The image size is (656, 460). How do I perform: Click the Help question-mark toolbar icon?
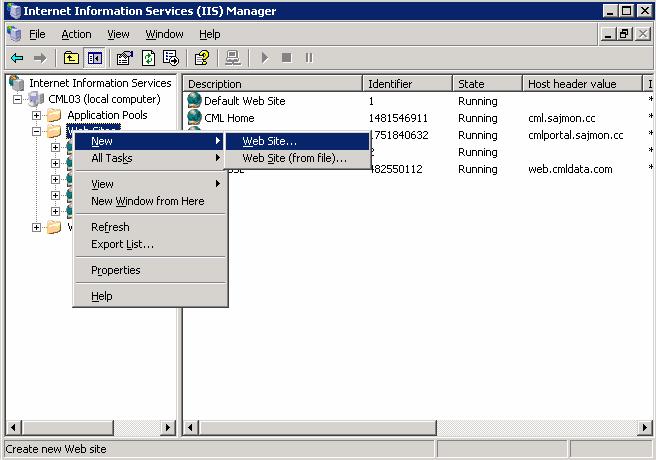pyautogui.click(x=202, y=58)
